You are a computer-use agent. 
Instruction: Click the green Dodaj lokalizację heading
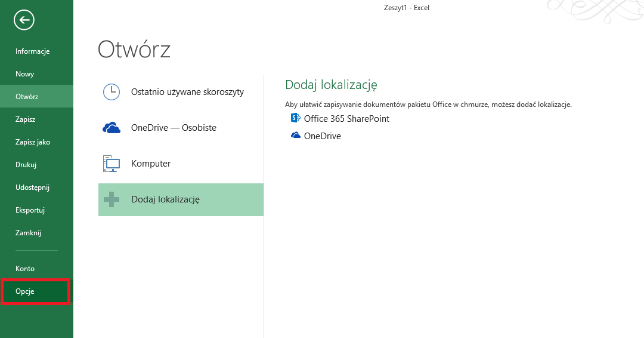[331, 85]
